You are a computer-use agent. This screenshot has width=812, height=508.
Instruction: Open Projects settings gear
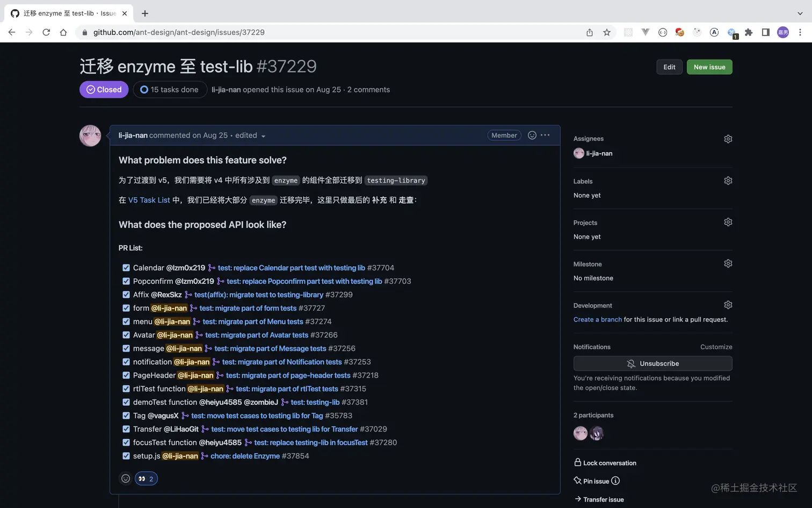coord(728,222)
